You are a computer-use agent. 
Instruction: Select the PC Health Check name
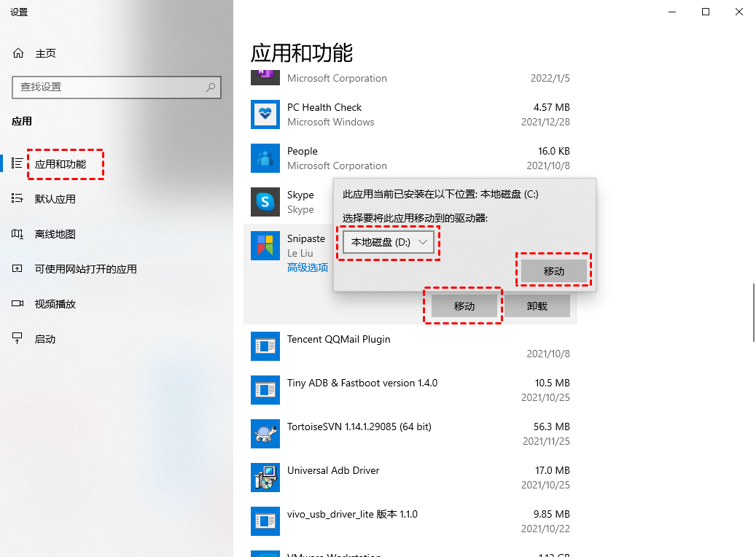pos(324,107)
